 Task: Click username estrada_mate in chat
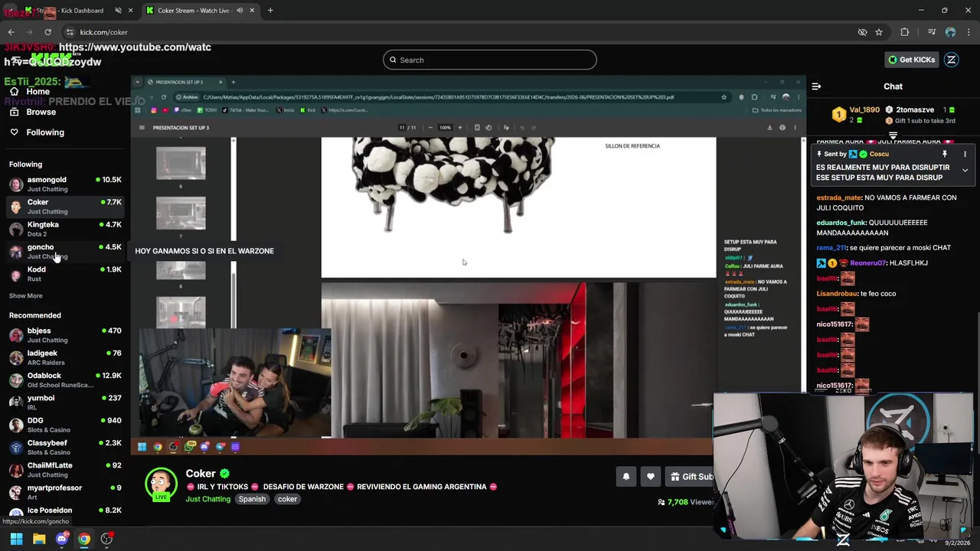click(x=839, y=197)
